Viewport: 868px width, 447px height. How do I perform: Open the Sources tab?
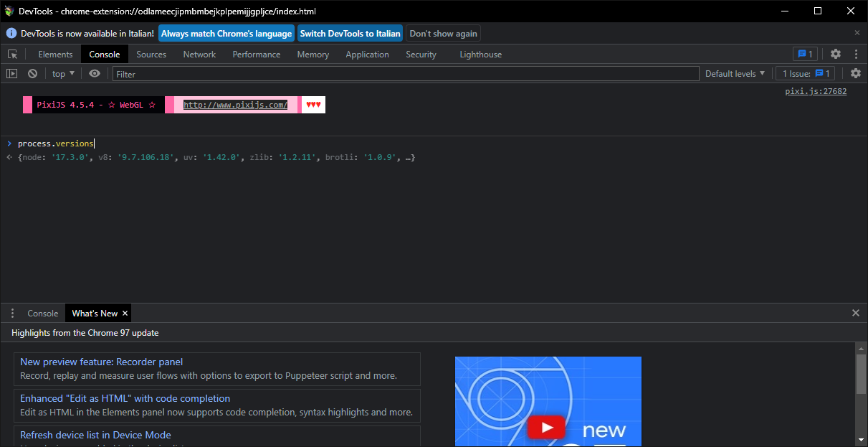(151, 55)
